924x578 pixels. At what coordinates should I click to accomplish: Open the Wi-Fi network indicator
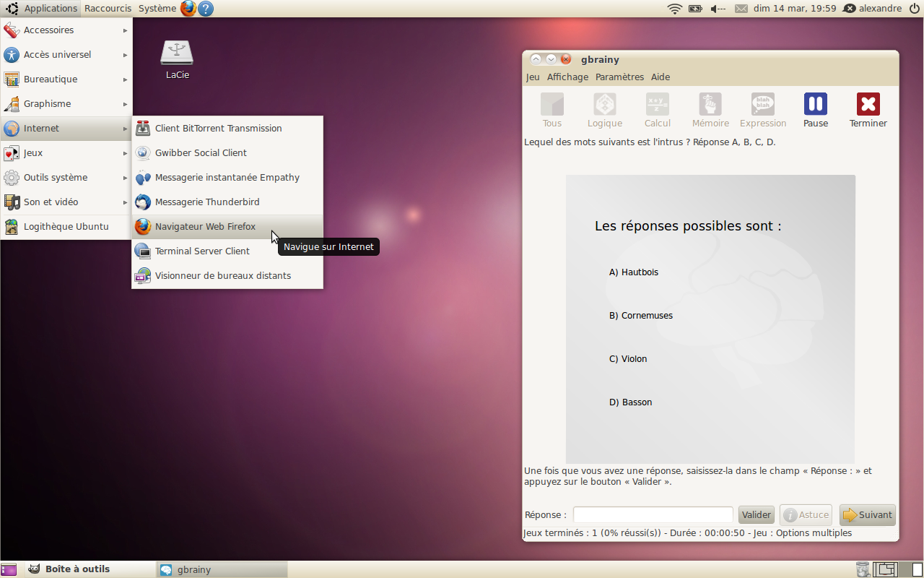(675, 9)
